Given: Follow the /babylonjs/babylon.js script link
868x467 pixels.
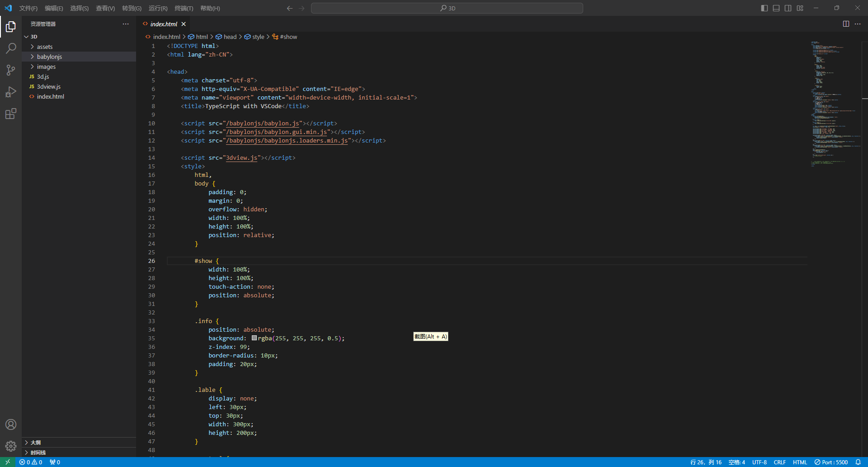Looking at the screenshot, I should [x=263, y=124].
